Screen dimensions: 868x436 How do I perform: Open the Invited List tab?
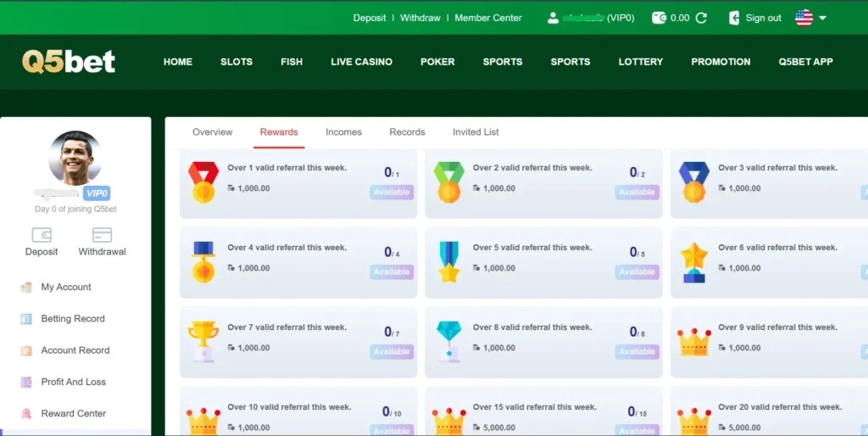476,132
